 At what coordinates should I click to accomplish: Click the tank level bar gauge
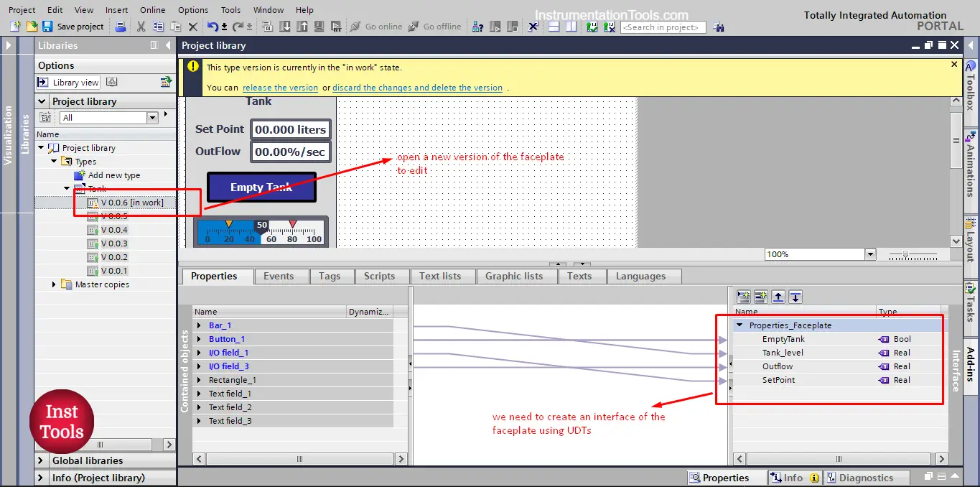(x=261, y=232)
